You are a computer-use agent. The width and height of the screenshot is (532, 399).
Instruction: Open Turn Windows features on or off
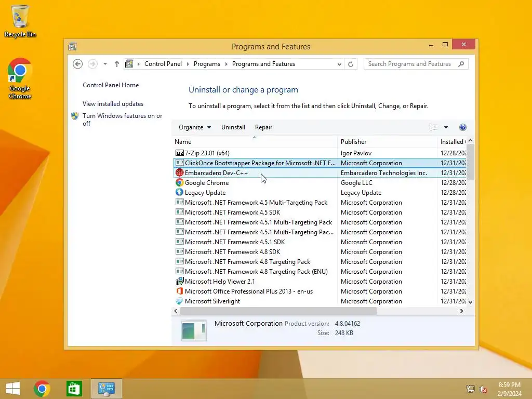(x=122, y=119)
